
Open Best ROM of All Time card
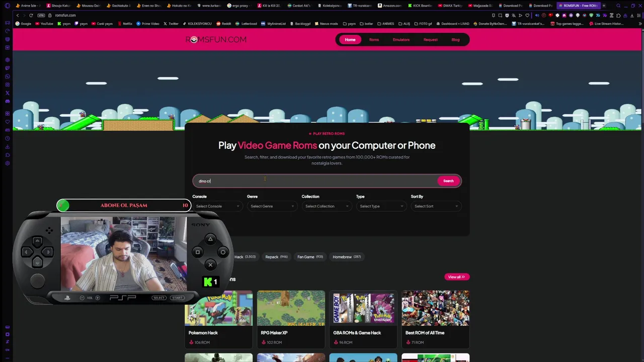(x=436, y=319)
